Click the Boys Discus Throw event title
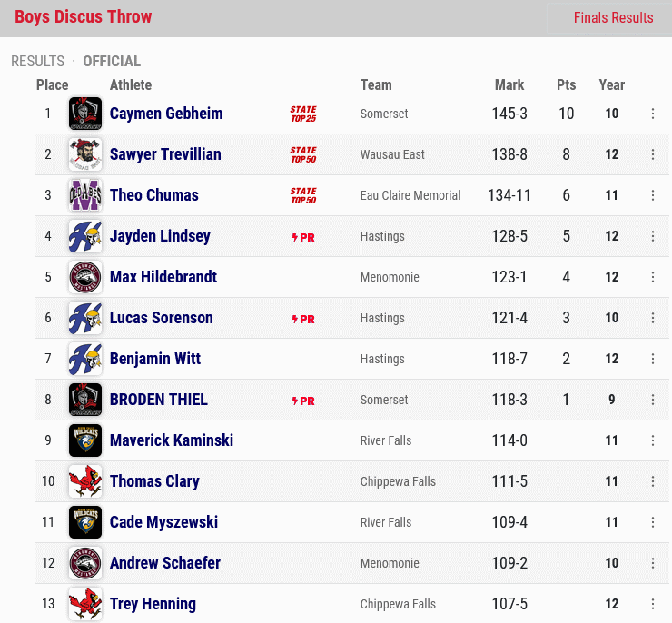Viewport: 672px width, 623px height. pos(84,16)
